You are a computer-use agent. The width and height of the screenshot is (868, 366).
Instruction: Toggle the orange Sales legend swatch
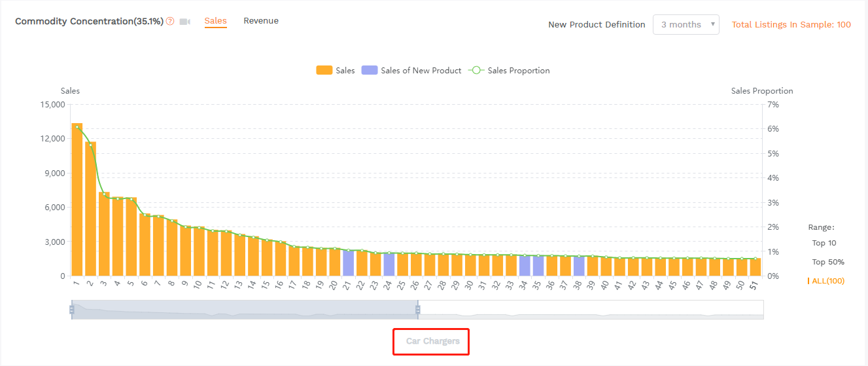(x=324, y=71)
